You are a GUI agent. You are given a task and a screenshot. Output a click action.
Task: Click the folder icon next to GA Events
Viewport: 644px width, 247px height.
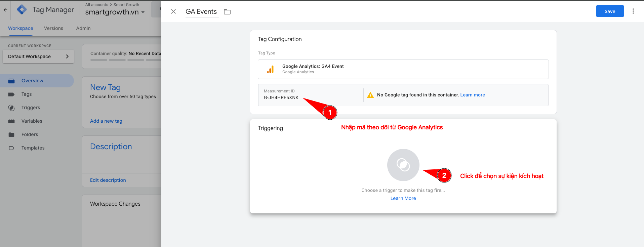[227, 12]
